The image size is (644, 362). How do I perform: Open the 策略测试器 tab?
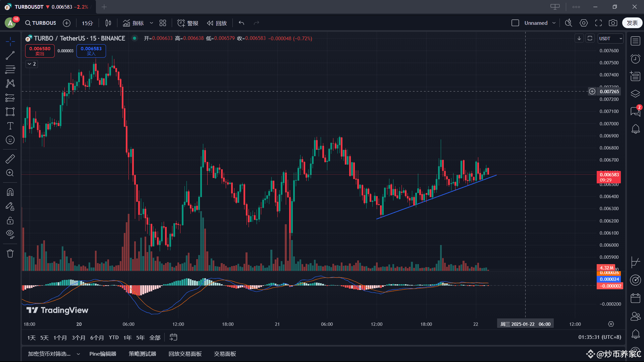click(x=142, y=354)
